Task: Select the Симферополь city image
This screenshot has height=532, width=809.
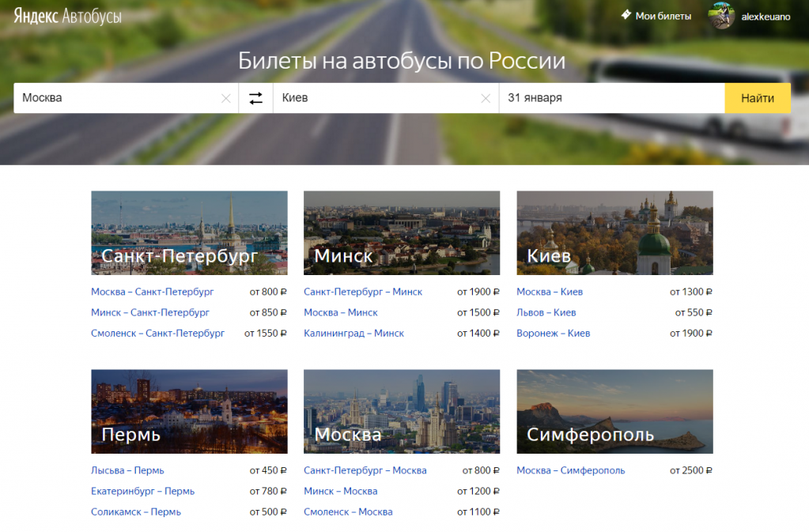Action: pyautogui.click(x=614, y=411)
